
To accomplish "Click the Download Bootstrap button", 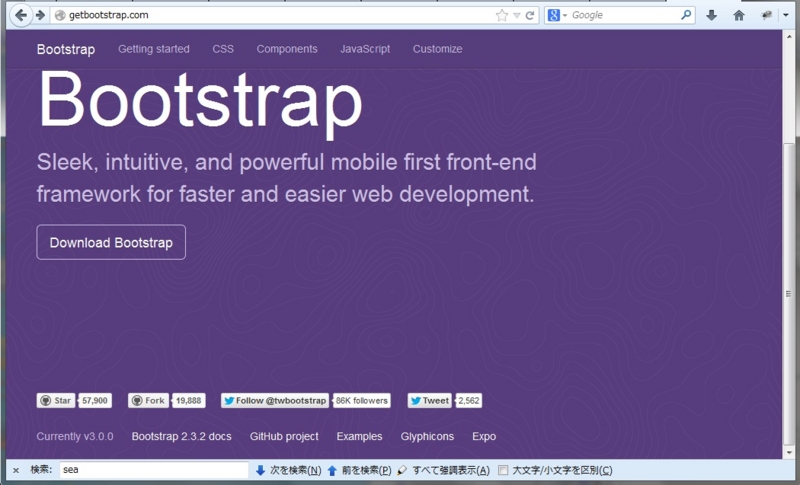I will click(111, 242).
